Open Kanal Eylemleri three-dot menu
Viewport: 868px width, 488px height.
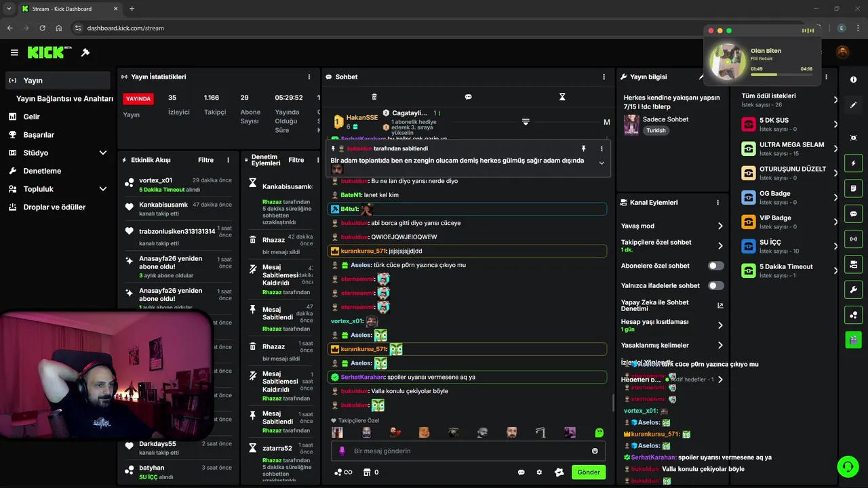(x=717, y=203)
